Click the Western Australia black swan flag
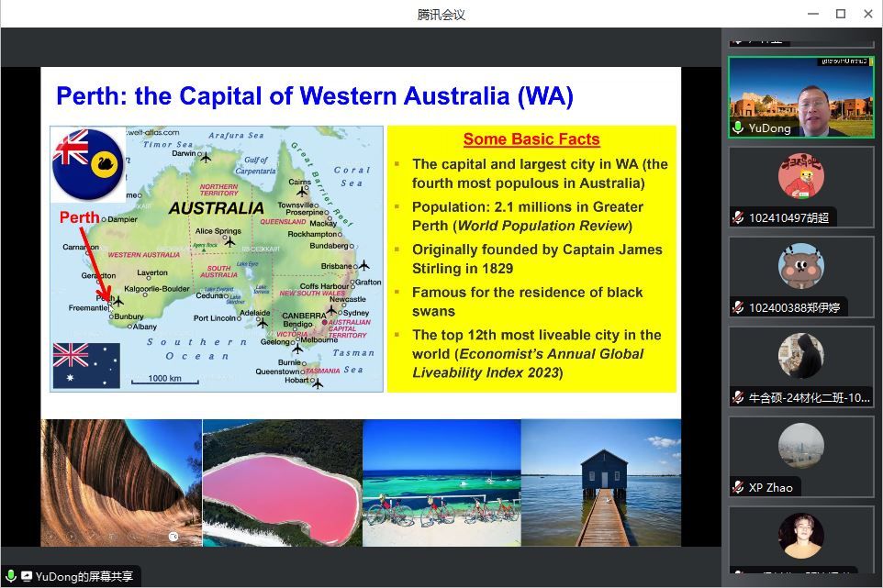This screenshot has width=883, height=588. pos(87,163)
